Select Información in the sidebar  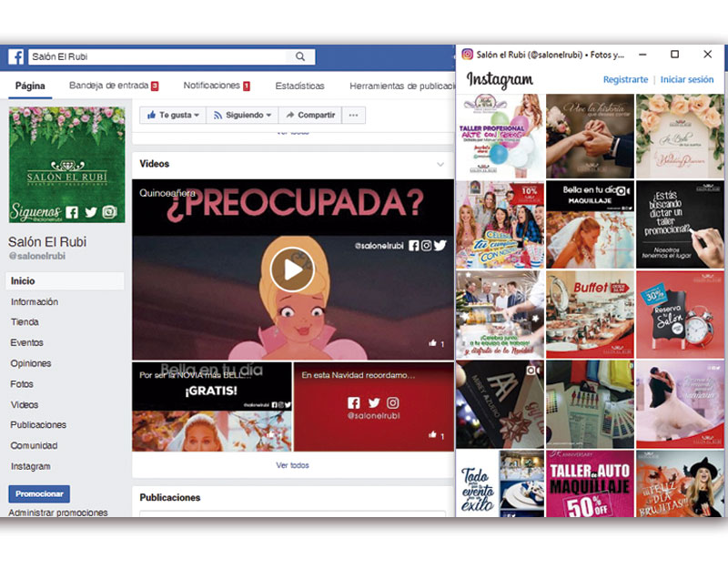coord(35,302)
